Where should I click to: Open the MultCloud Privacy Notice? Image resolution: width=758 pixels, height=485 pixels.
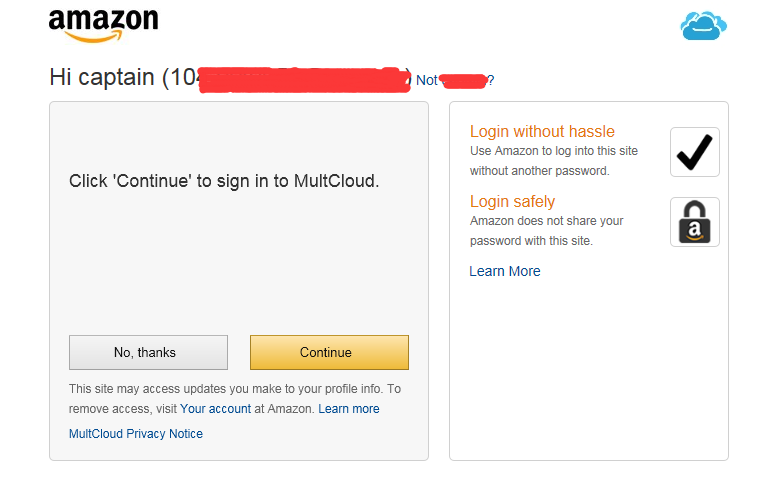[136, 434]
